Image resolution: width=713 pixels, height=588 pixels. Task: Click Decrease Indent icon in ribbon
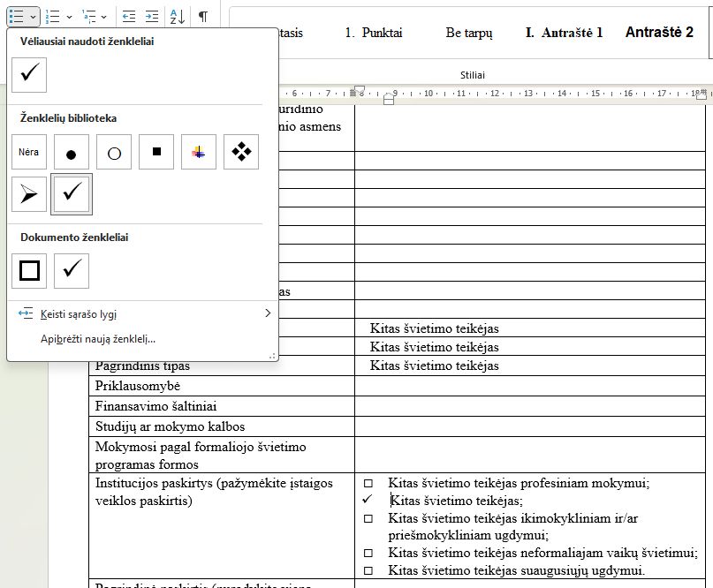[129, 17]
